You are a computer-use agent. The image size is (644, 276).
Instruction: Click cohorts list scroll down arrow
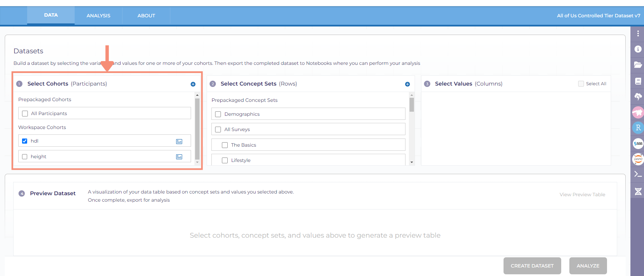[197, 162]
